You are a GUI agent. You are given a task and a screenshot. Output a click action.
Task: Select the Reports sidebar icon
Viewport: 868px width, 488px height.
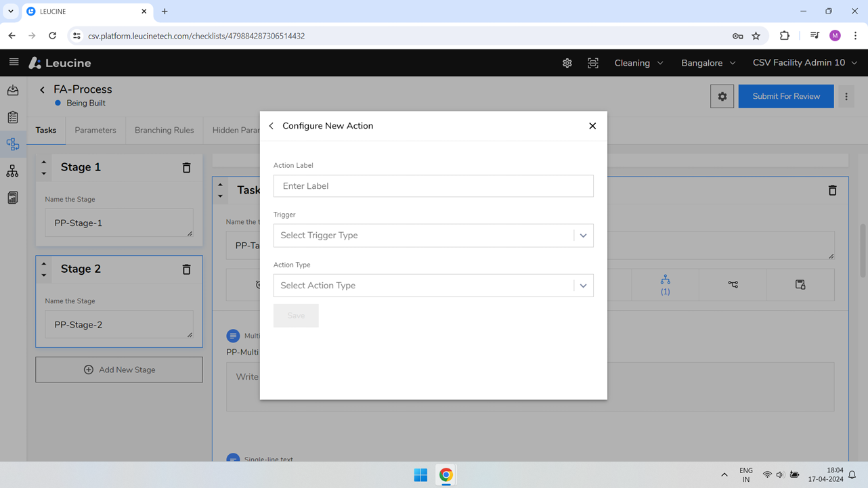12,197
